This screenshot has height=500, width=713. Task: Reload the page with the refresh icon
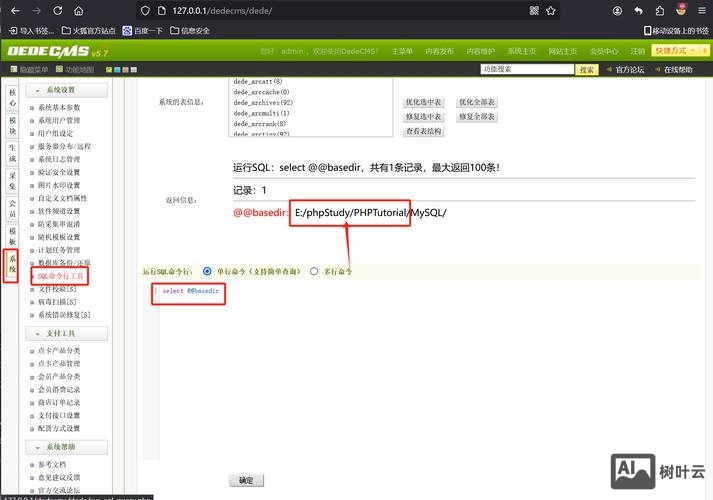tap(57, 10)
